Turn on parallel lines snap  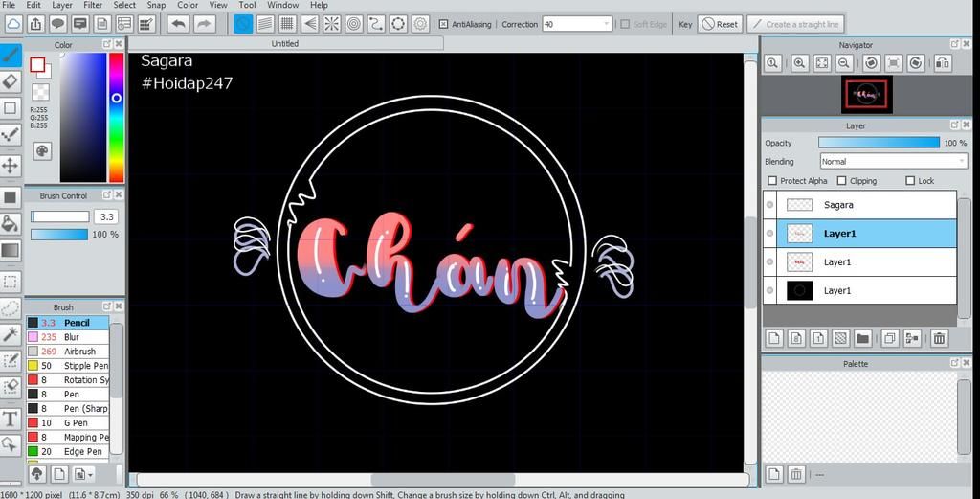265,24
